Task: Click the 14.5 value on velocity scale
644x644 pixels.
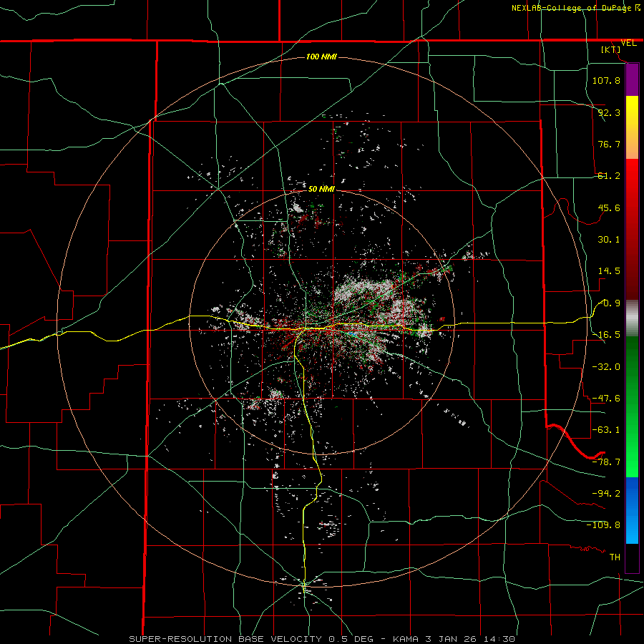Action: point(609,271)
